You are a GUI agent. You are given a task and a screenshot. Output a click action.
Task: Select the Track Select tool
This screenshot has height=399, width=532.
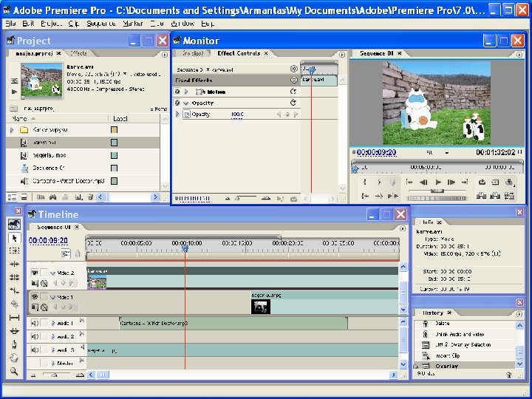point(14,250)
